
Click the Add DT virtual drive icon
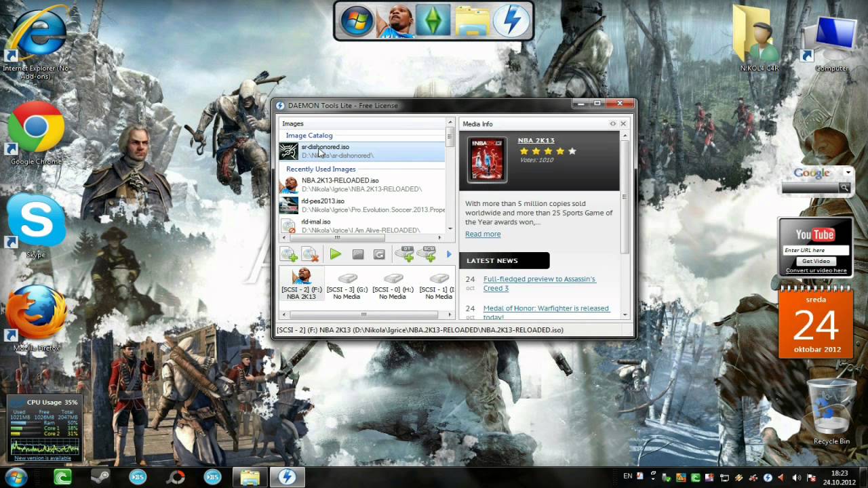405,254
